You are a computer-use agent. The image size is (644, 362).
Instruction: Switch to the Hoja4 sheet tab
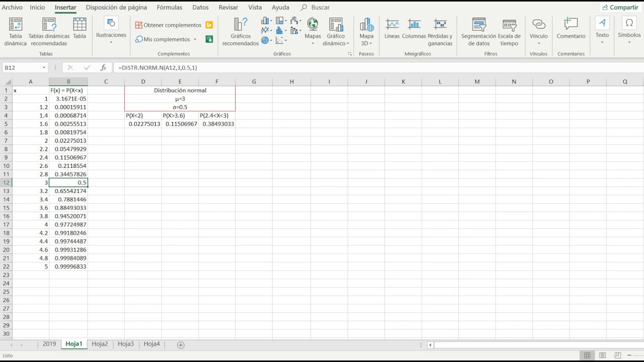click(151, 344)
